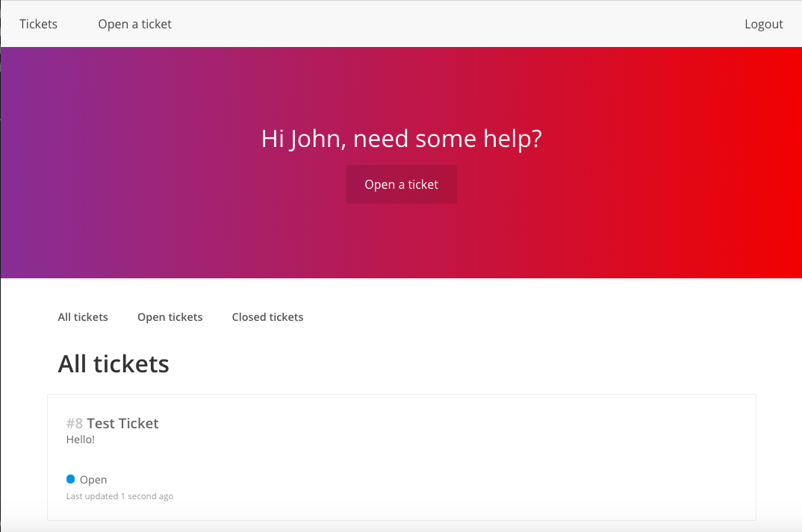Click the Last updated 1 second ago text
This screenshot has width=802, height=532.
[119, 496]
